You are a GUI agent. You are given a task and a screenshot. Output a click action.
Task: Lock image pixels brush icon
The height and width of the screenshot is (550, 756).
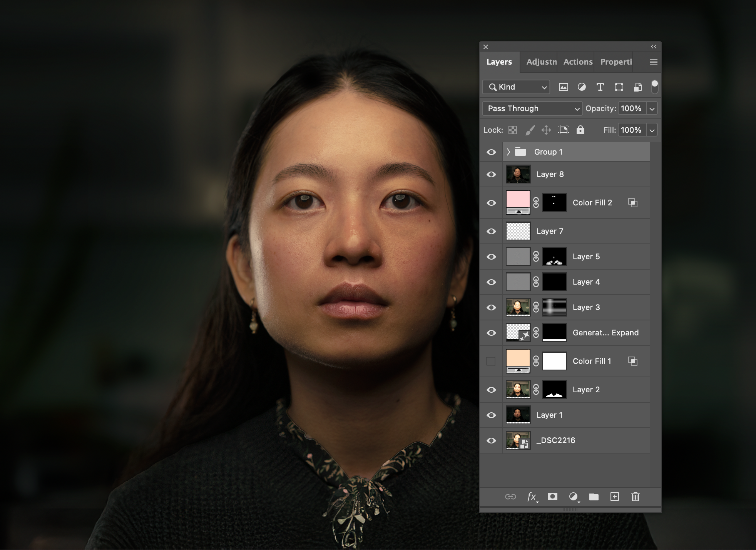pyautogui.click(x=530, y=130)
